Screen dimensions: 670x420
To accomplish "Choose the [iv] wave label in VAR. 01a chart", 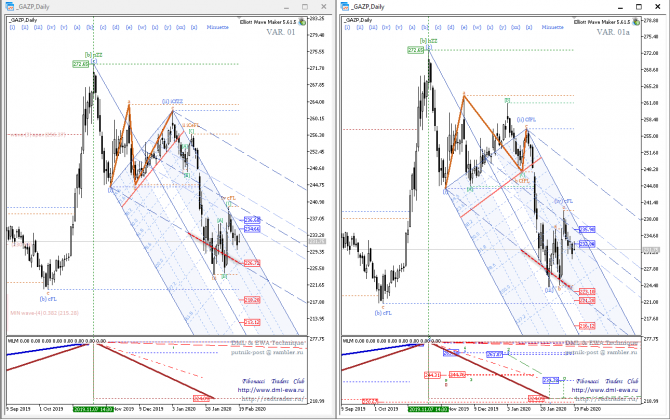I will (386, 27).
